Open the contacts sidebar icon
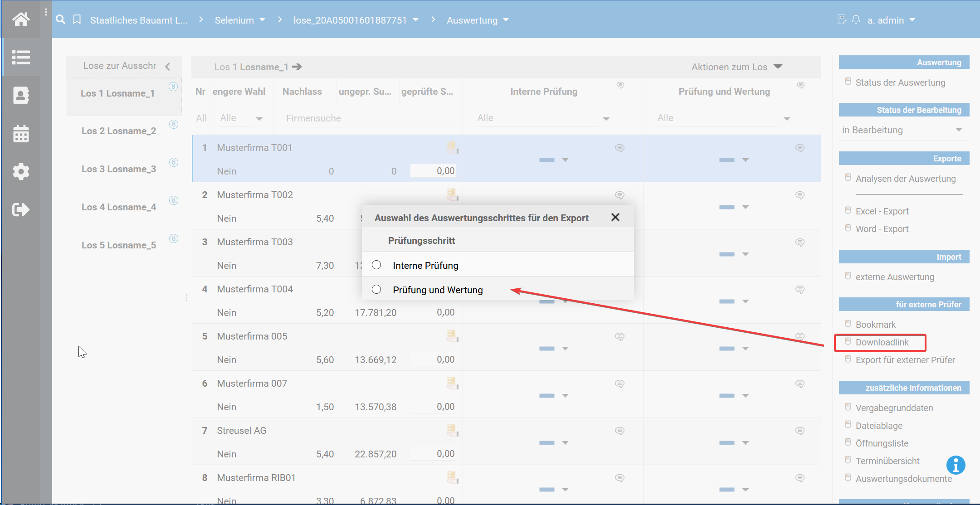This screenshot has width=980, height=505. pyautogui.click(x=21, y=95)
